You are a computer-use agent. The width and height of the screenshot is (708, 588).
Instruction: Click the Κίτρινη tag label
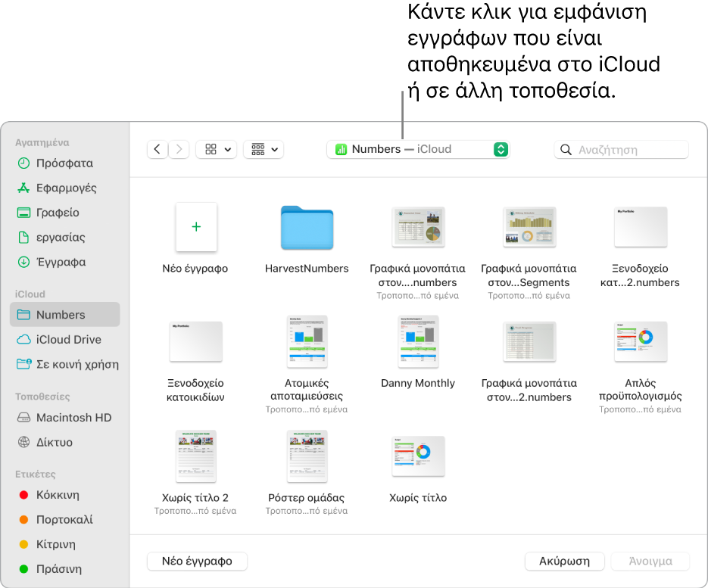56,545
